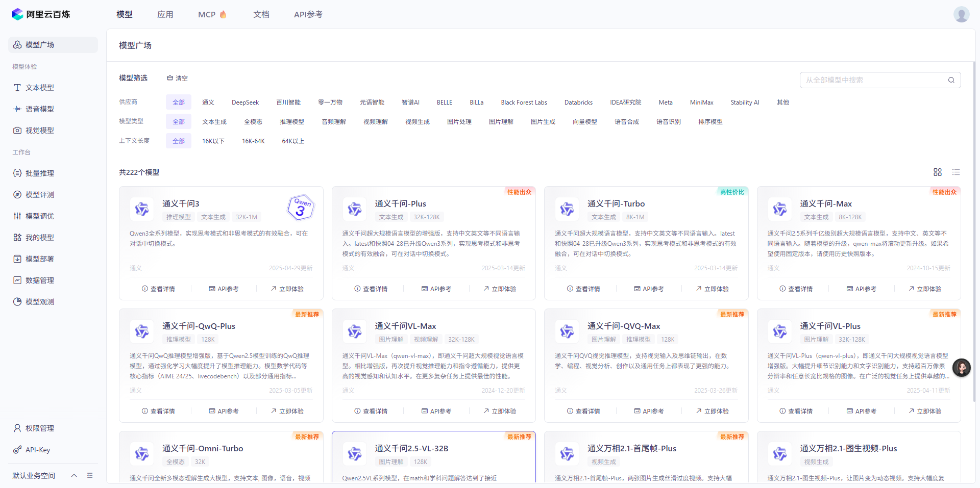Click the 通义千问-Turbo model logo icon
This screenshot has width=980, height=488.
[x=567, y=209]
